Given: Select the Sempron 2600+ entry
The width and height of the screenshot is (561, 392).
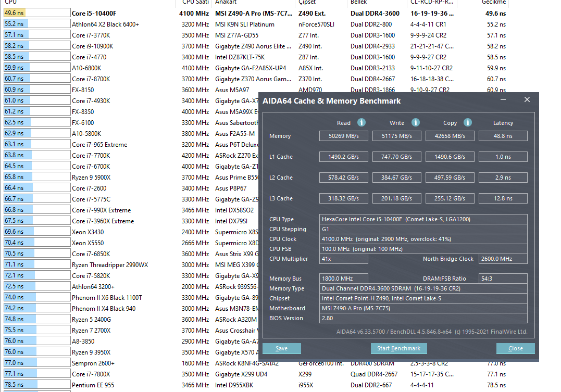Looking at the screenshot, I should point(93,363).
